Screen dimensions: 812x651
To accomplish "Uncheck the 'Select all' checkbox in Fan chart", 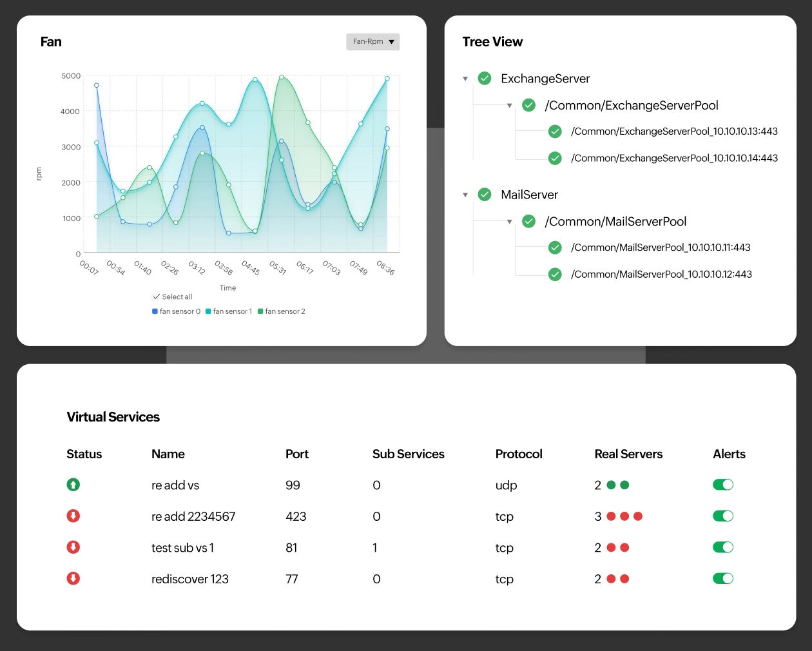I will (156, 296).
